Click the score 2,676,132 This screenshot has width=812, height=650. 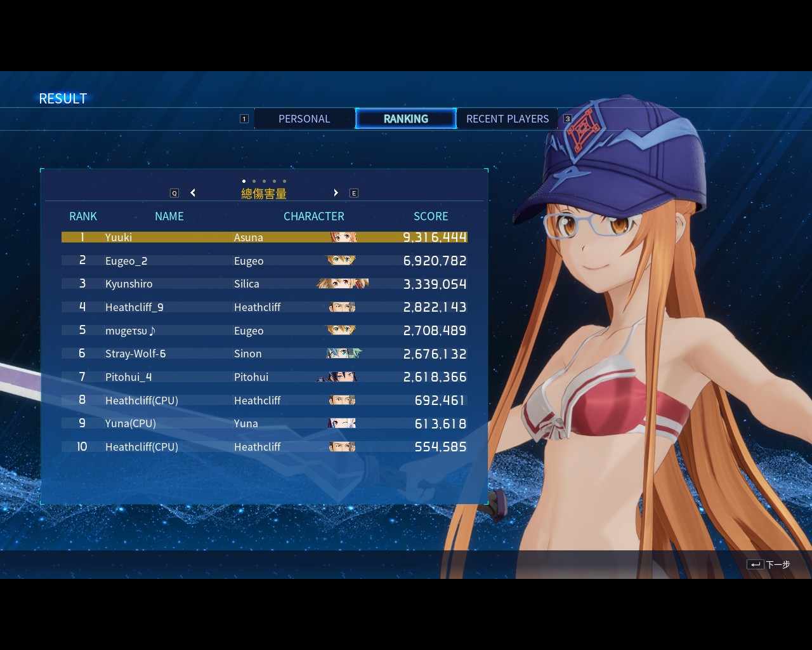[435, 354]
